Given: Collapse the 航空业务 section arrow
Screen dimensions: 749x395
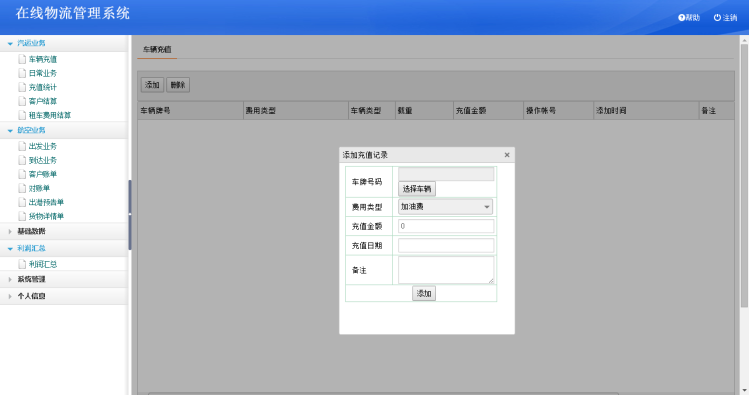Looking at the screenshot, I should 10,130.
